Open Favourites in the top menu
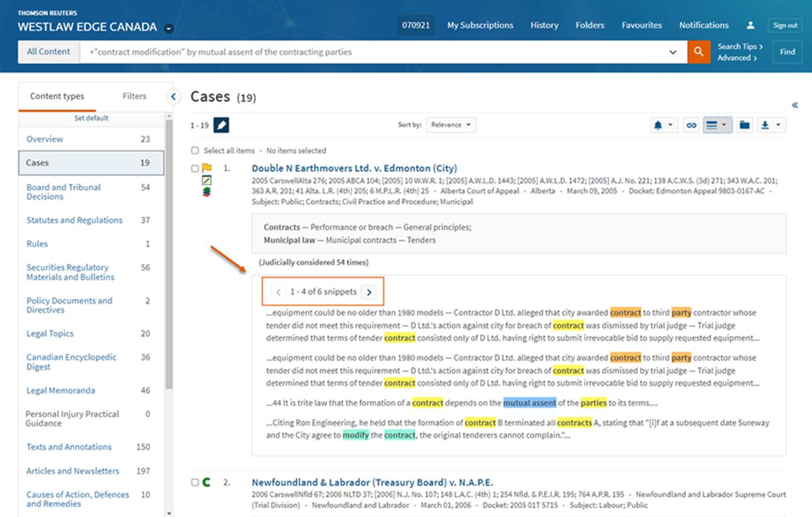 642,25
